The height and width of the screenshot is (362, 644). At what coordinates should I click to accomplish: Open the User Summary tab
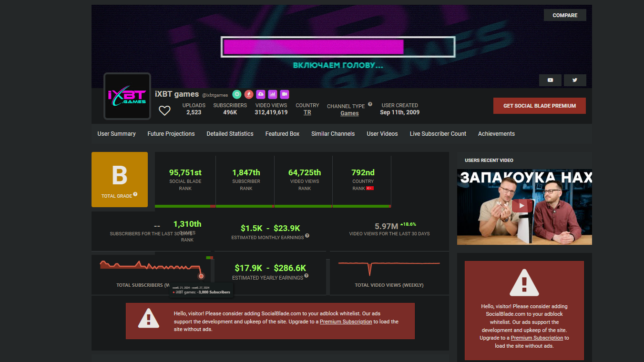(117, 134)
